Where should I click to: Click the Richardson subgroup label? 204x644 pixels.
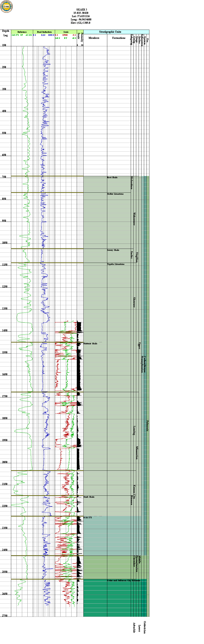131,183
